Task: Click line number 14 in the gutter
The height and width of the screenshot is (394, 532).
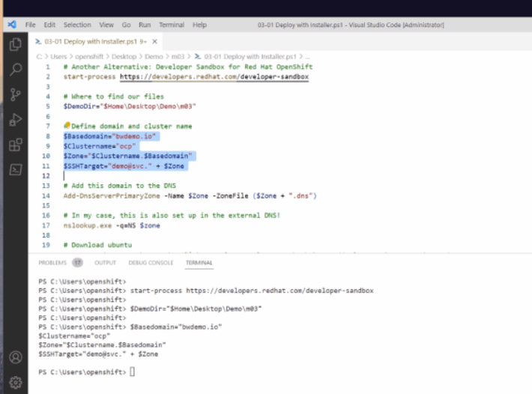Action: [x=46, y=196]
